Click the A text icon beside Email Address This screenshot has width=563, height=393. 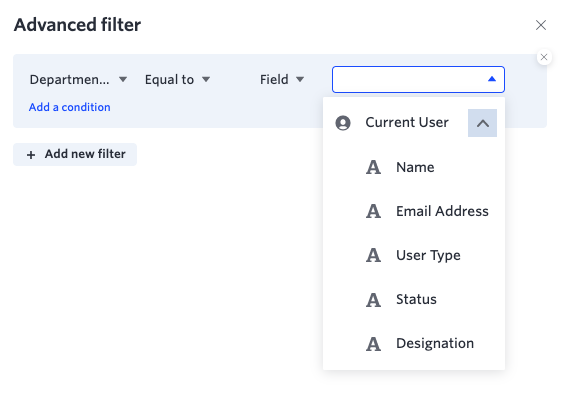(x=373, y=211)
